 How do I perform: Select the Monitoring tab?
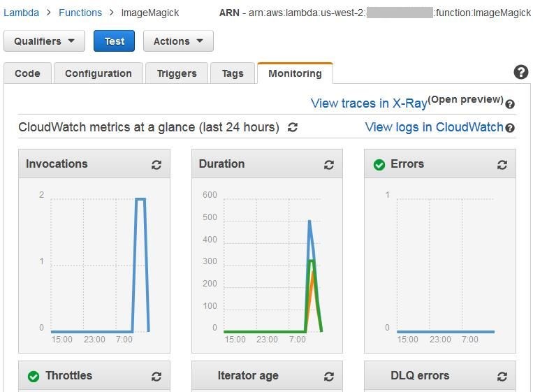295,73
